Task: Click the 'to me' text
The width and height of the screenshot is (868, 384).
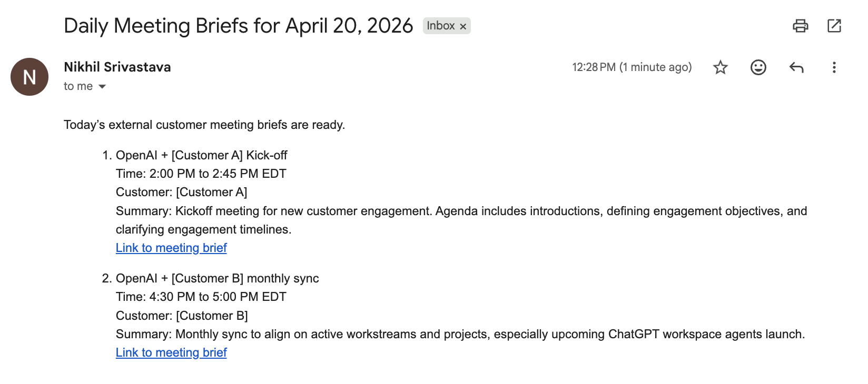Action: click(x=78, y=86)
